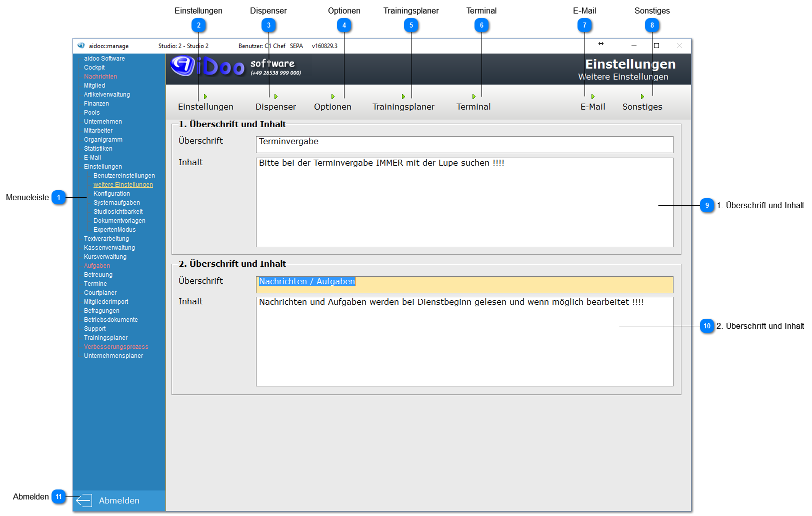Open Aufgaben in the sidebar
Image resolution: width=812 pixels, height=516 pixels.
[x=97, y=266]
